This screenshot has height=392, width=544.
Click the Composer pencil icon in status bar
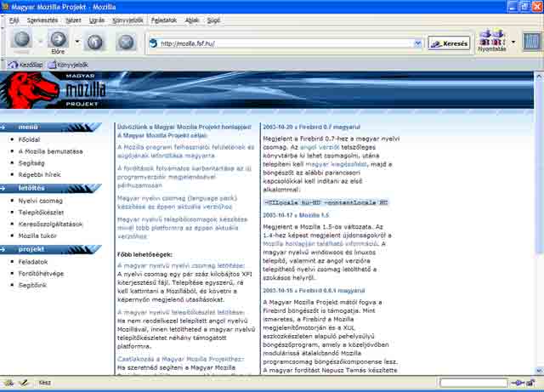pos(24,383)
